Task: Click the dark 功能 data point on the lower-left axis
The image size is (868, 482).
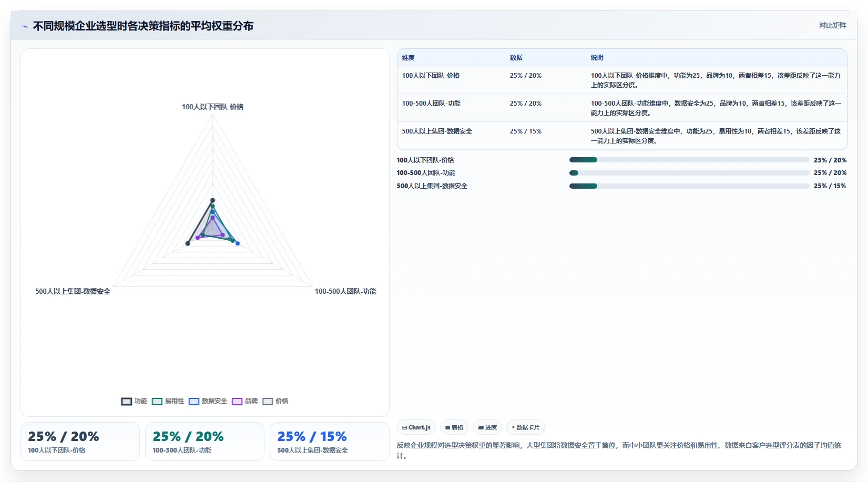Action: (188, 243)
